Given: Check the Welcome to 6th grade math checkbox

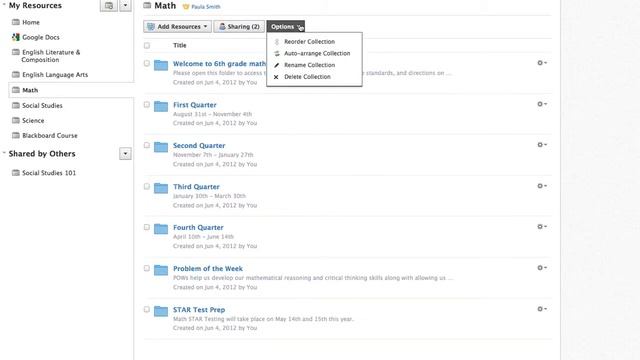Looking at the screenshot, I should (x=147, y=63).
